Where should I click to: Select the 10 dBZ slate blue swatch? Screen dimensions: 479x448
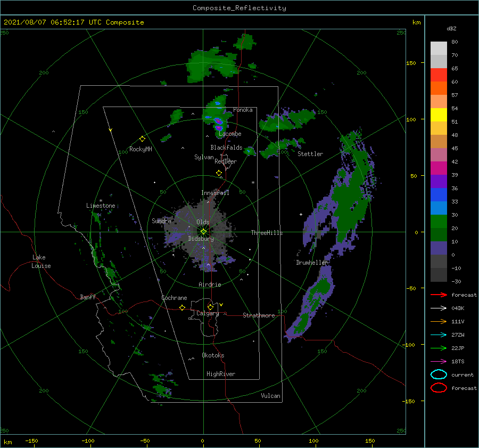click(439, 248)
